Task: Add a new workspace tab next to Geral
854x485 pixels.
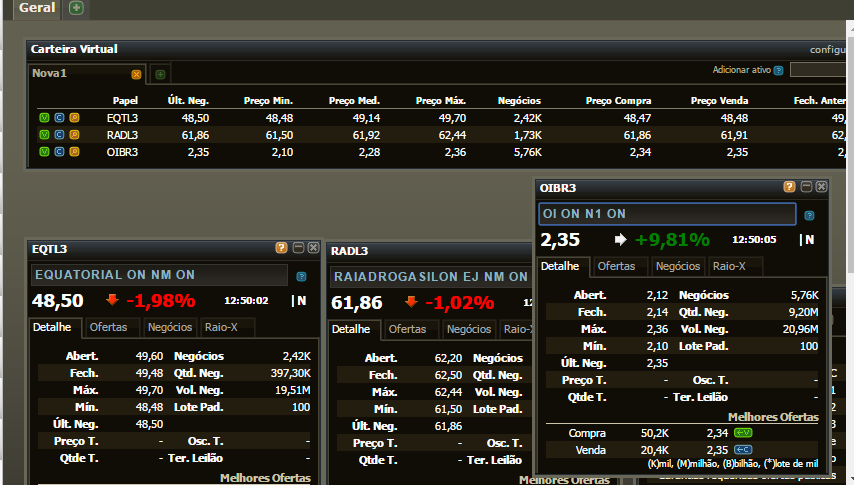Action: coord(76,8)
